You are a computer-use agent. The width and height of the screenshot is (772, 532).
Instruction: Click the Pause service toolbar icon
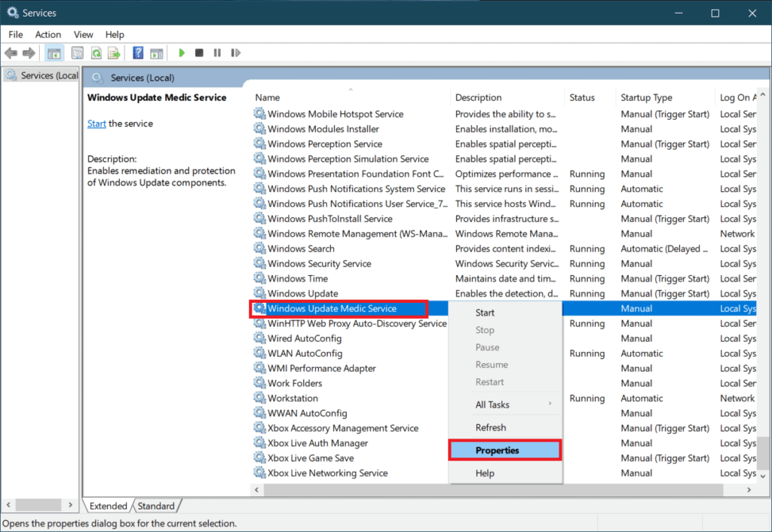coord(216,52)
